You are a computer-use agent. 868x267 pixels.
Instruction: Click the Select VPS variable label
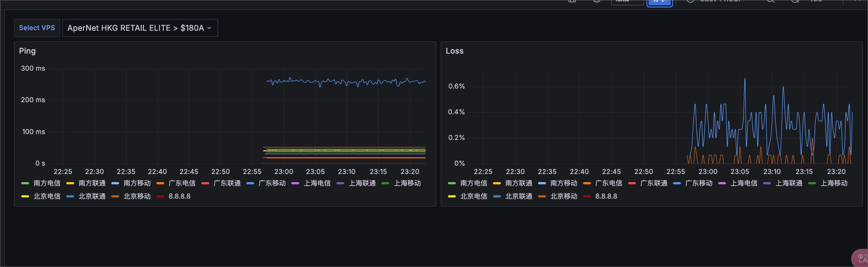[37, 28]
